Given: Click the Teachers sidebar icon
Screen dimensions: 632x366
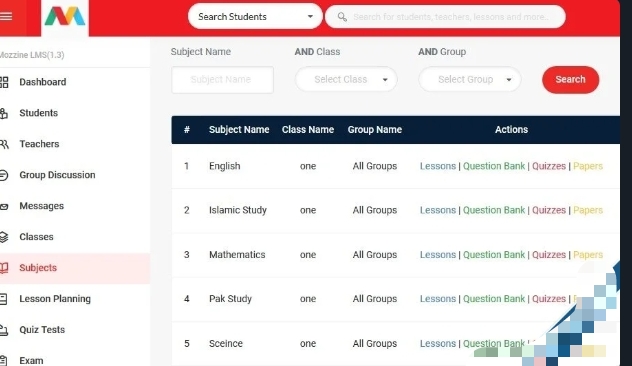Looking at the screenshot, I should click(x=4, y=144).
